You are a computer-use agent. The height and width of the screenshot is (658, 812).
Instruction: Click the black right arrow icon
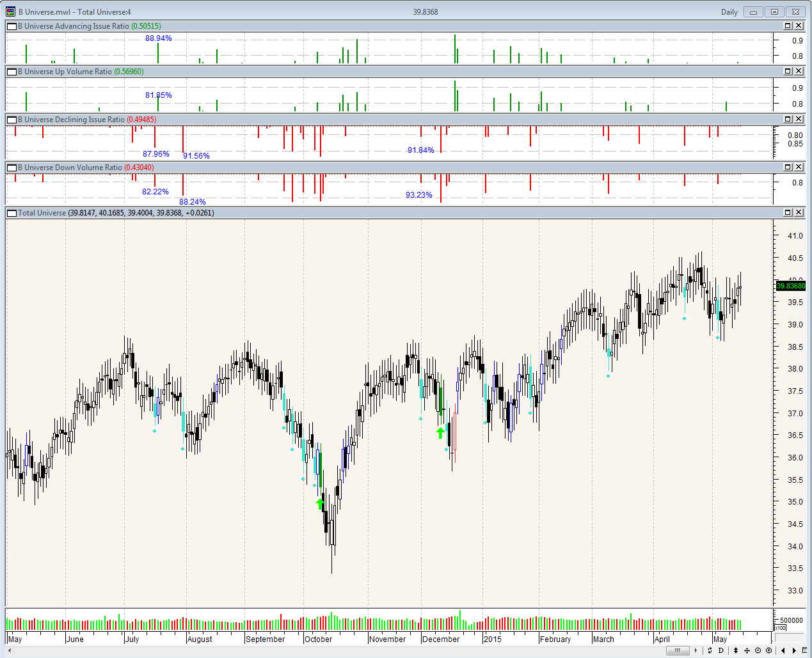click(794, 650)
